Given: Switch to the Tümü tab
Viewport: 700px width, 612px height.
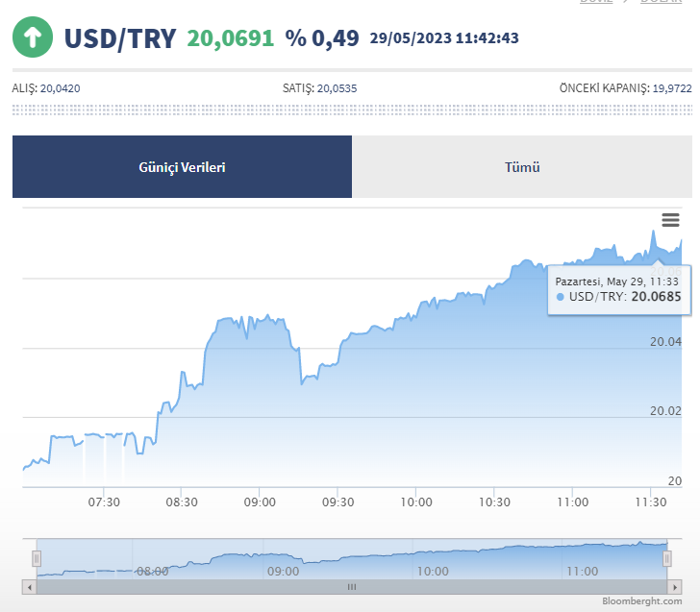Looking at the screenshot, I should pos(522,167).
